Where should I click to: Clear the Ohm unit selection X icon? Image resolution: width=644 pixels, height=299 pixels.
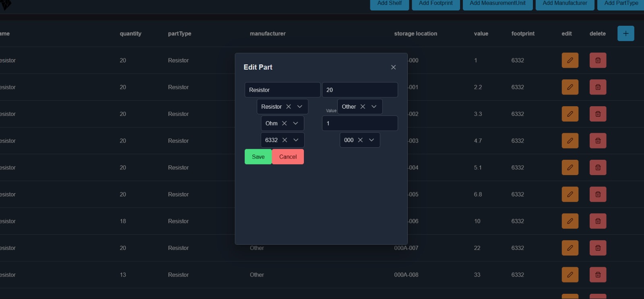pyautogui.click(x=284, y=123)
